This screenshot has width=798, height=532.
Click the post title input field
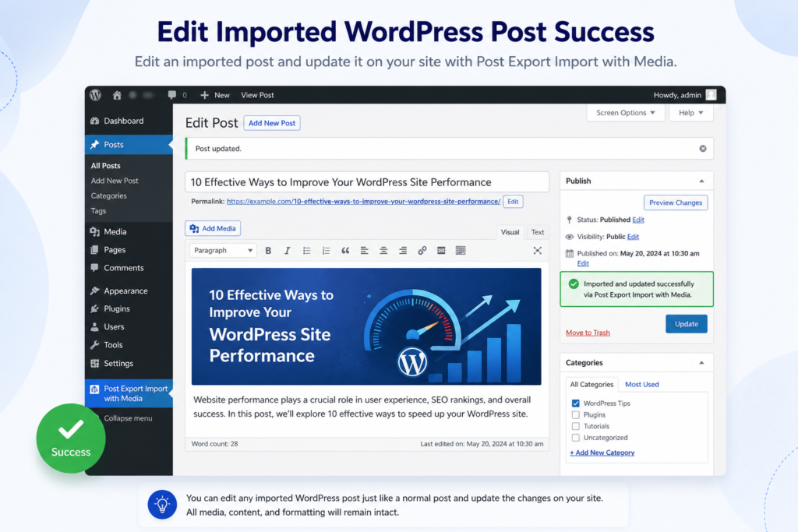click(x=367, y=182)
